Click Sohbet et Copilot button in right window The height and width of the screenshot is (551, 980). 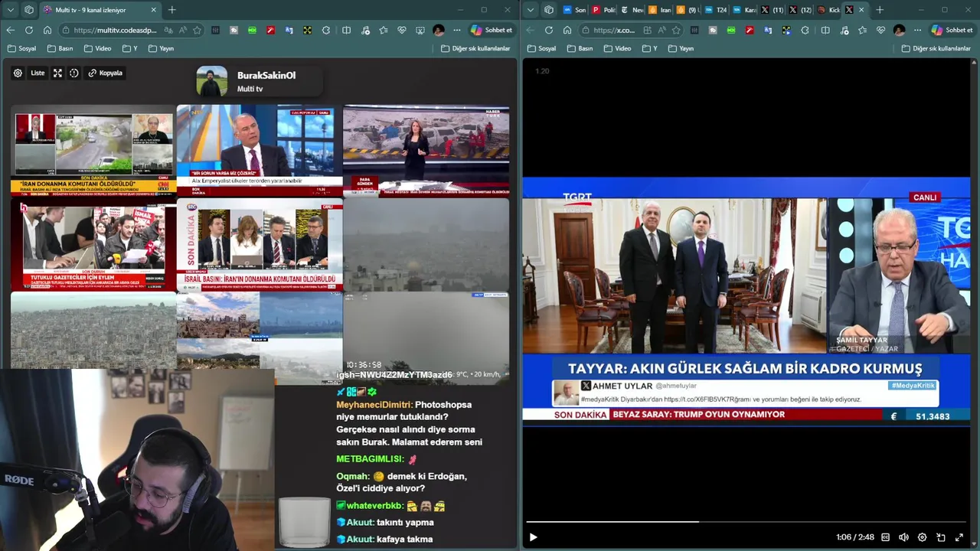click(952, 30)
